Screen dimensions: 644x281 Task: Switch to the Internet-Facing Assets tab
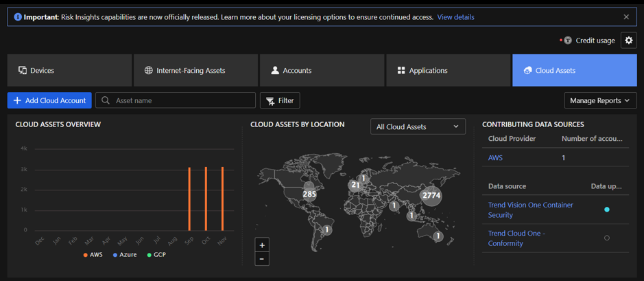[195, 71]
